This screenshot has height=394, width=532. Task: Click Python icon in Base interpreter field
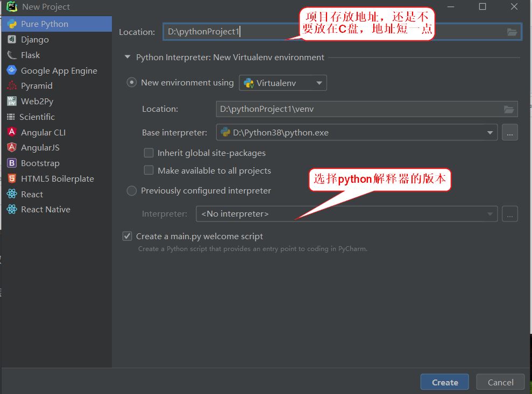pos(225,132)
